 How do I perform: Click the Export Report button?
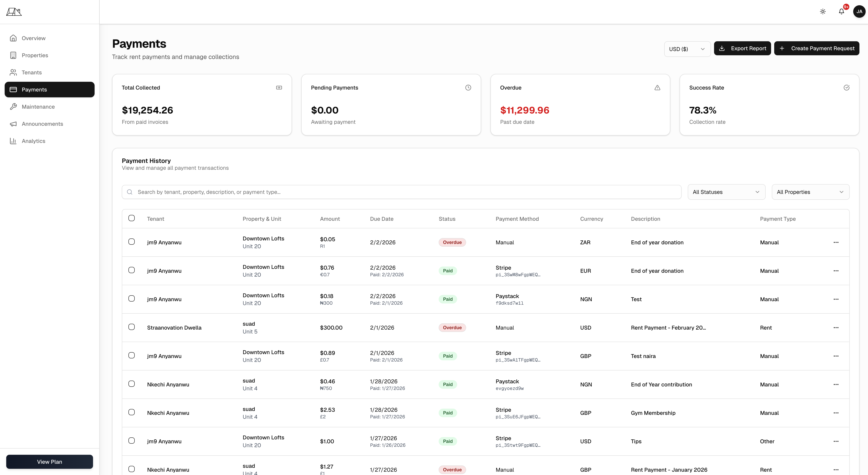click(742, 48)
